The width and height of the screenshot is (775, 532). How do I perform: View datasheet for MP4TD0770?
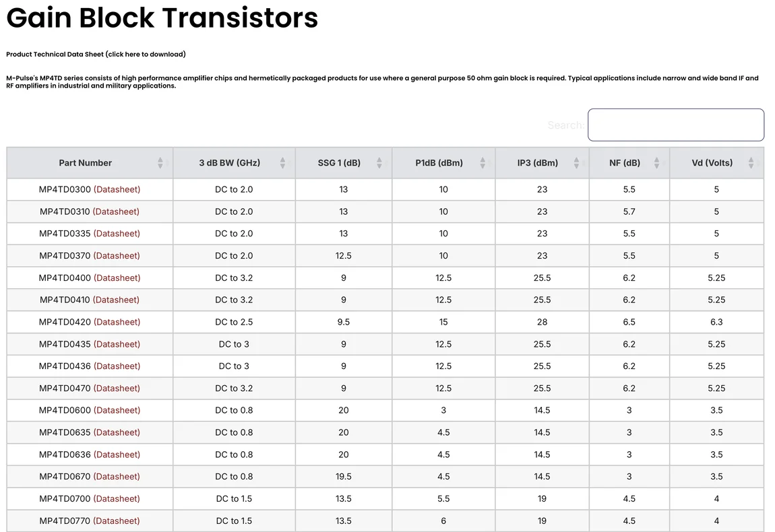tap(117, 521)
